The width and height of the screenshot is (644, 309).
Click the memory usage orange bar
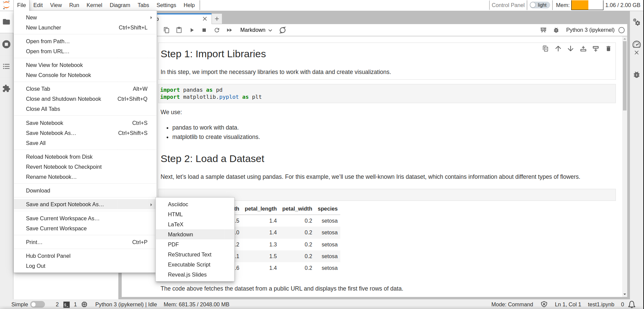(580, 5)
